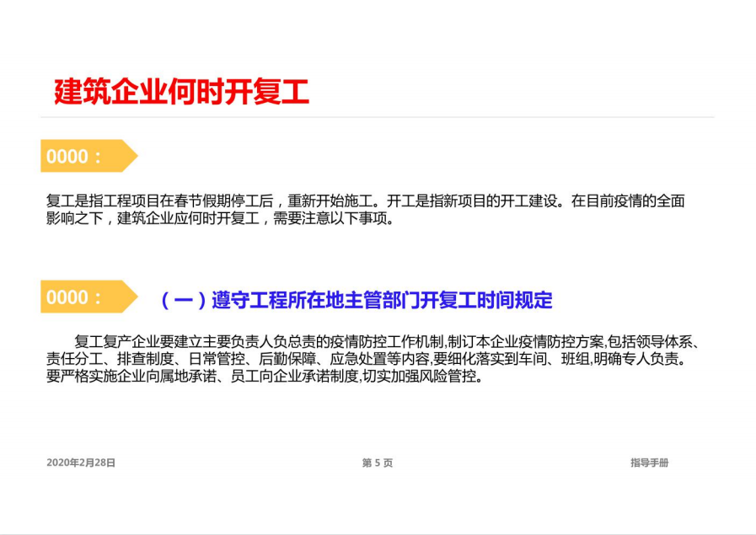Click the red title 建筑企业何时开复工
The height and width of the screenshot is (535, 756).
[181, 92]
